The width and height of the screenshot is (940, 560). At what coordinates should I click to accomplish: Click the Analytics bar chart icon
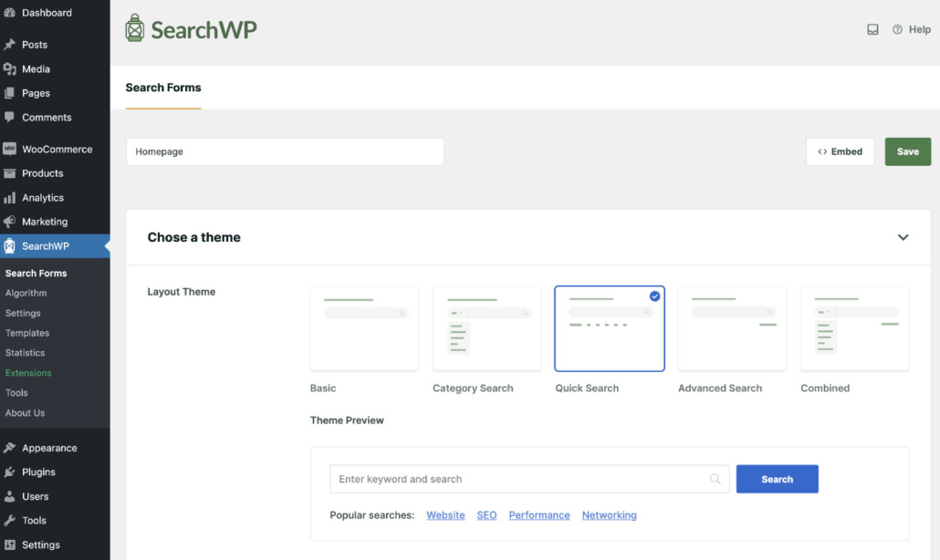(x=11, y=197)
